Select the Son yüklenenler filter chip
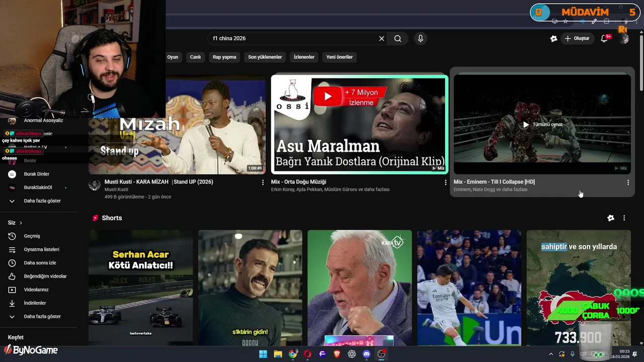 tap(265, 57)
